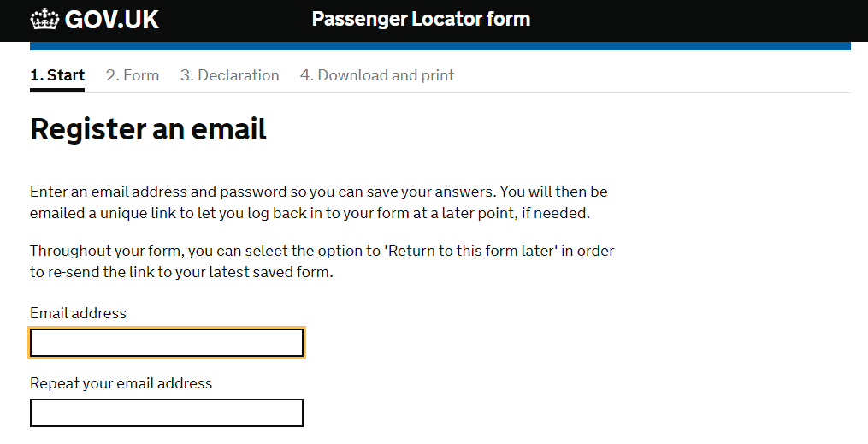
Task: Click the paragraph starting 'Enter an email address'
Action: coord(318,203)
